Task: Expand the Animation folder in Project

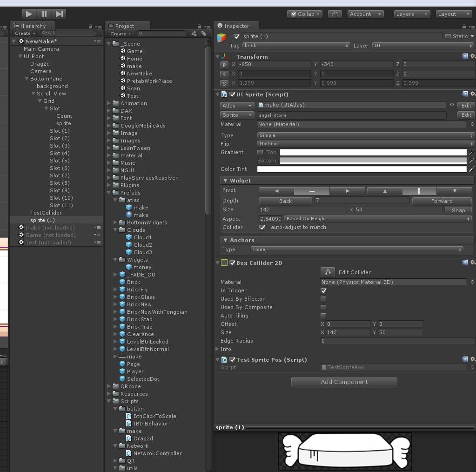Action: click(x=109, y=103)
